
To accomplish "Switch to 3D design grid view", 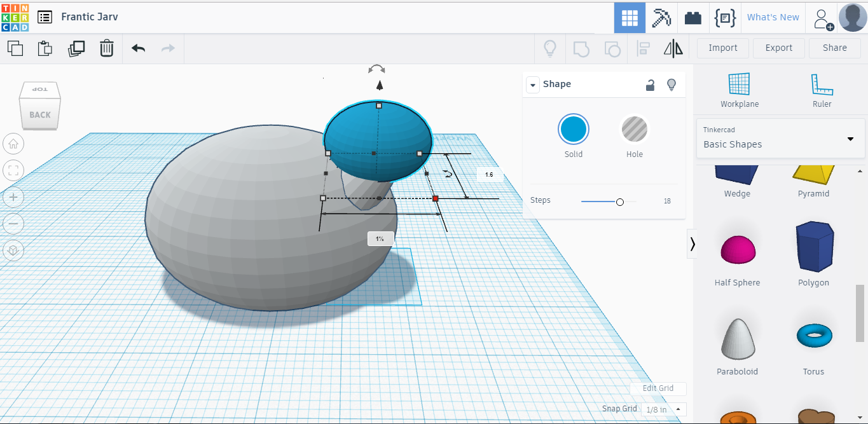I will 630,18.
